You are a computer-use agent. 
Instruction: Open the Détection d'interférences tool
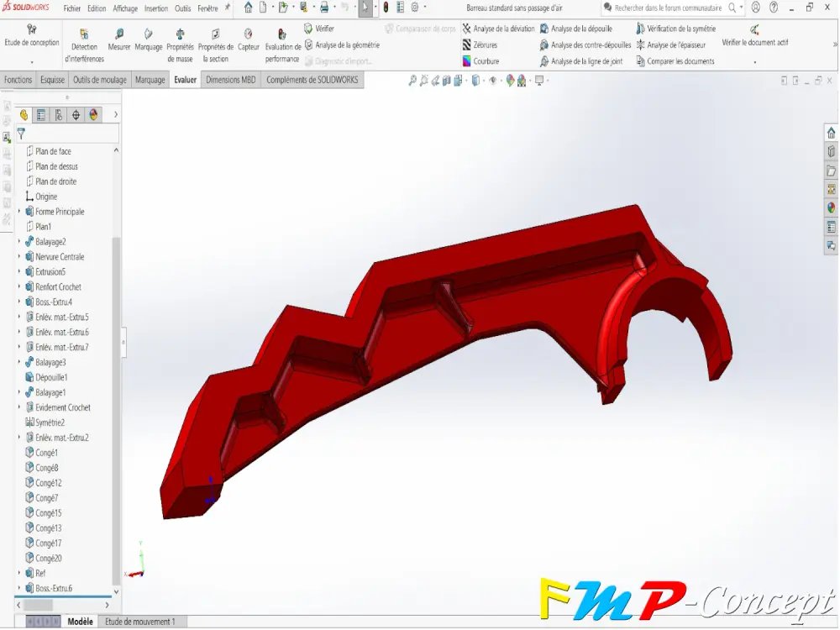point(84,45)
